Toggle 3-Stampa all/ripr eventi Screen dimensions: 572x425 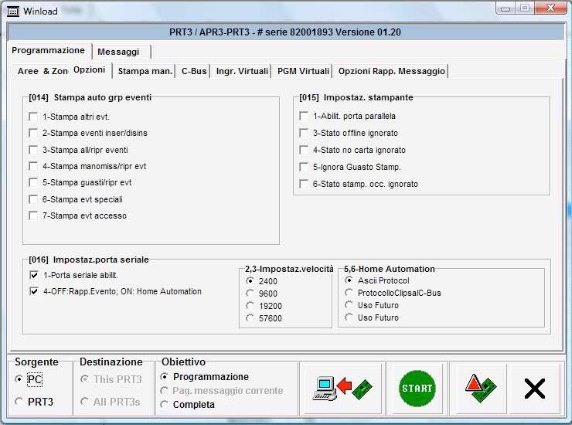click(33, 150)
